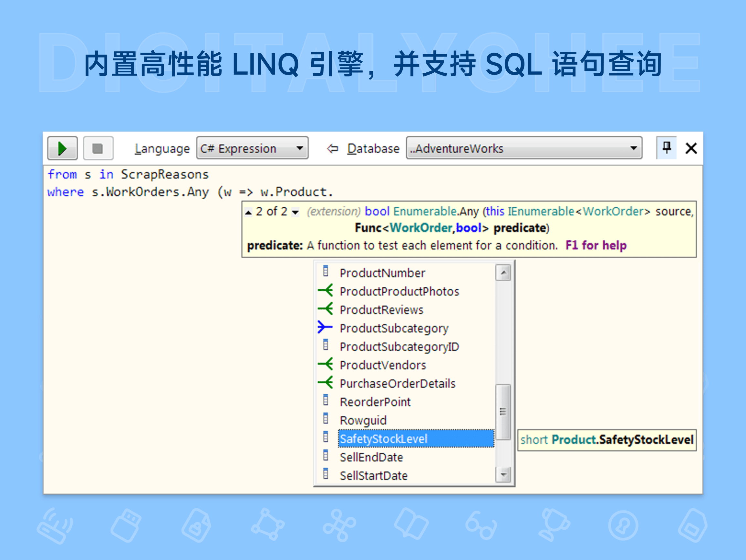The image size is (746, 560).
Task: Click the back arrow beside the Database label
Action: pos(332,148)
